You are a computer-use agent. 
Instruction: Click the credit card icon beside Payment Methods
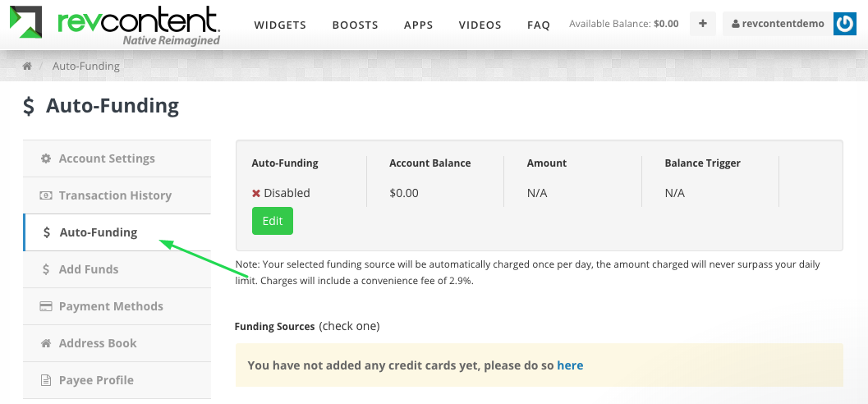click(46, 306)
